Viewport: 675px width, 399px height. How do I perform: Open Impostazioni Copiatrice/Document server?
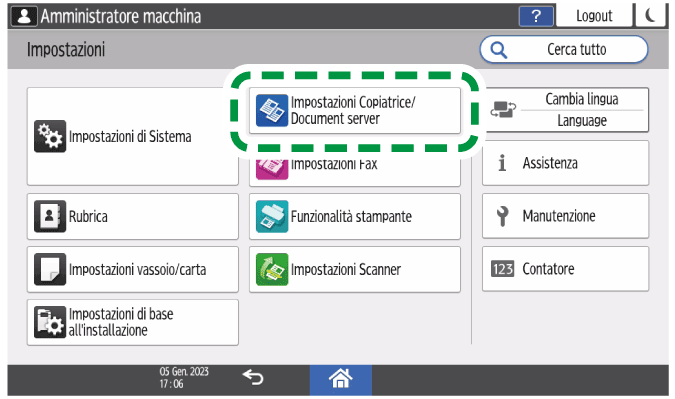click(355, 111)
